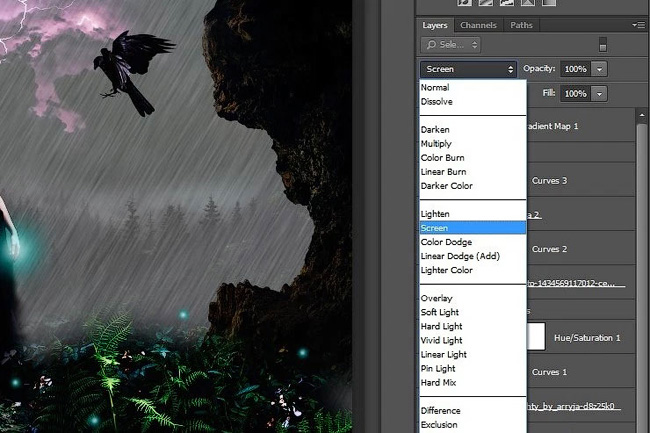Viewport: 650px width, 433px height.
Task: Choose Hard Mix blend mode
Action: pyautogui.click(x=473, y=383)
